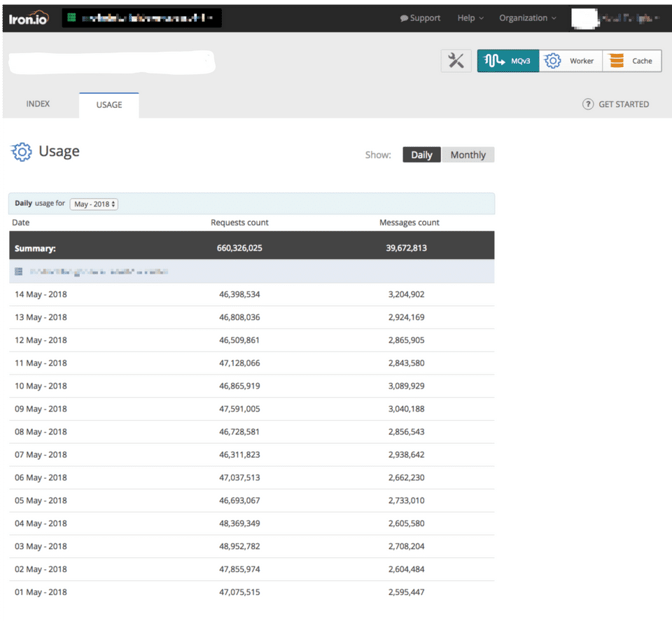
Task: Click messages value 2,865,905
Action: (406, 340)
